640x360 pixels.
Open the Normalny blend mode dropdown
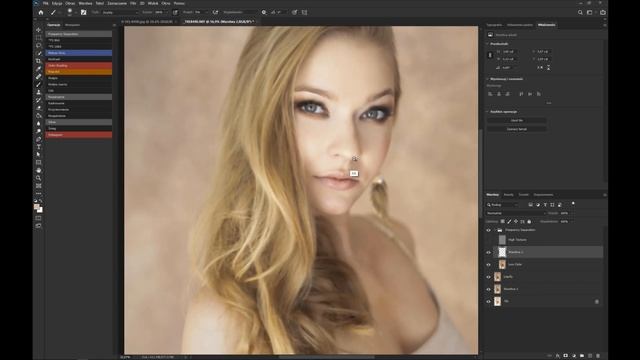tap(516, 213)
